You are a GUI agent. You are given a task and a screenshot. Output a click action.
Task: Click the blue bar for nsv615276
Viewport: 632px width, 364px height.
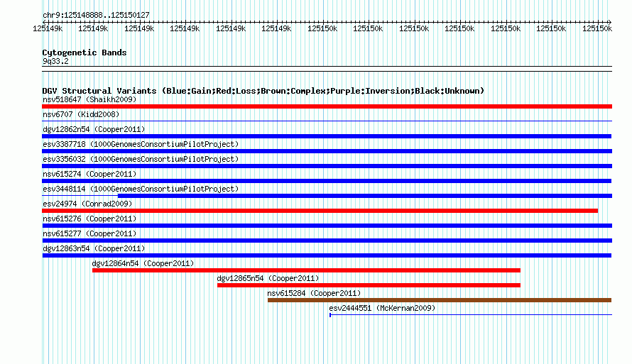point(327,226)
